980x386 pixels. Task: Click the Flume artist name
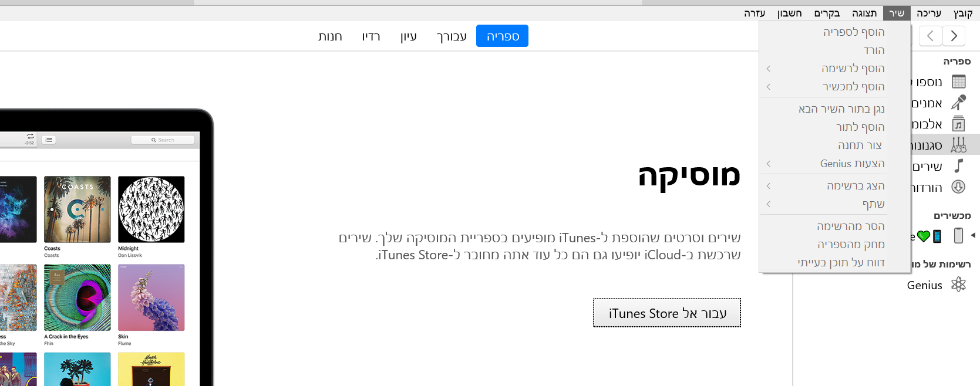[x=124, y=343]
